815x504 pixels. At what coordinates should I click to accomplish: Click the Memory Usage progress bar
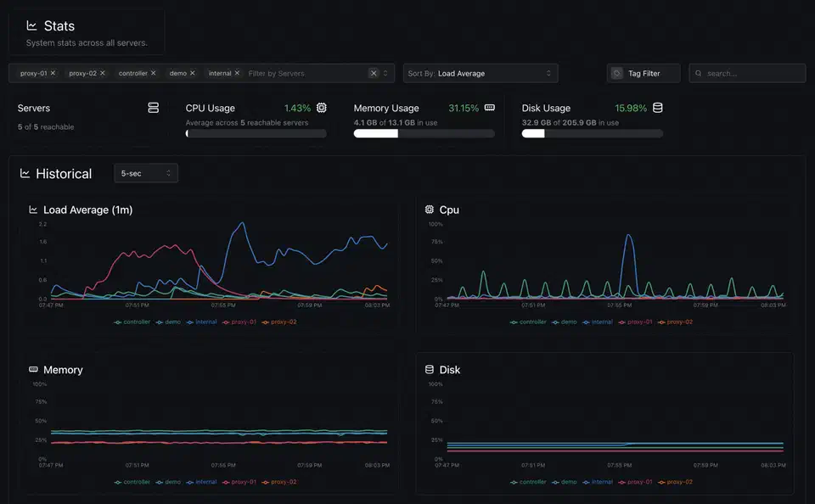pos(424,133)
